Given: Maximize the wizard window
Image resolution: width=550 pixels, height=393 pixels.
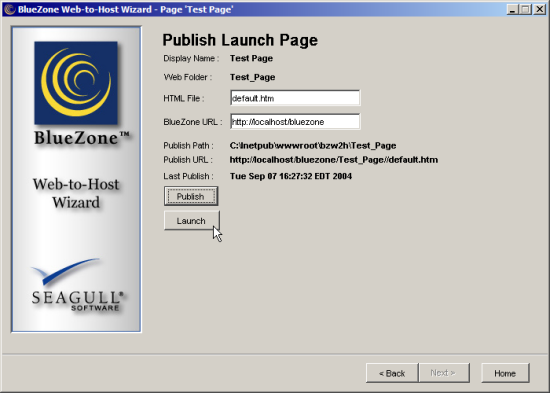Looking at the screenshot, I should (525, 9).
